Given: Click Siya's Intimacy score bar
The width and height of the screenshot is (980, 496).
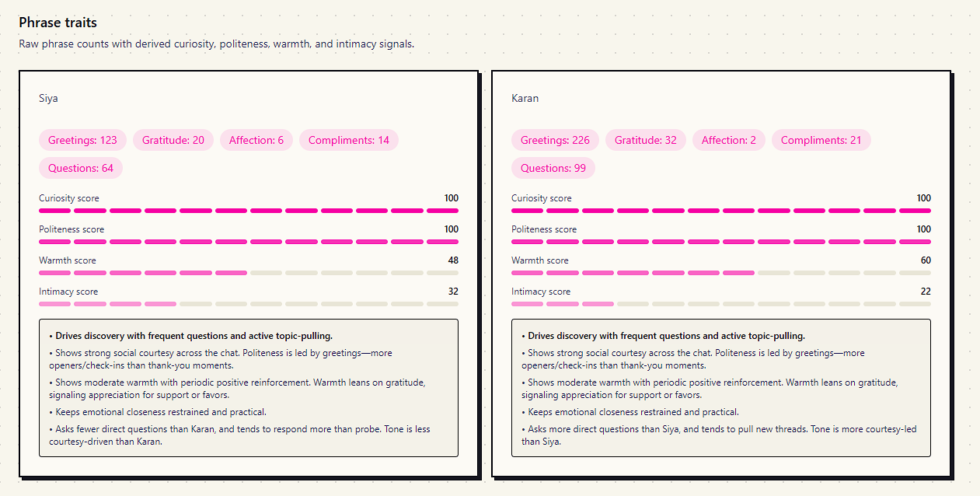Looking at the screenshot, I should coord(249,303).
